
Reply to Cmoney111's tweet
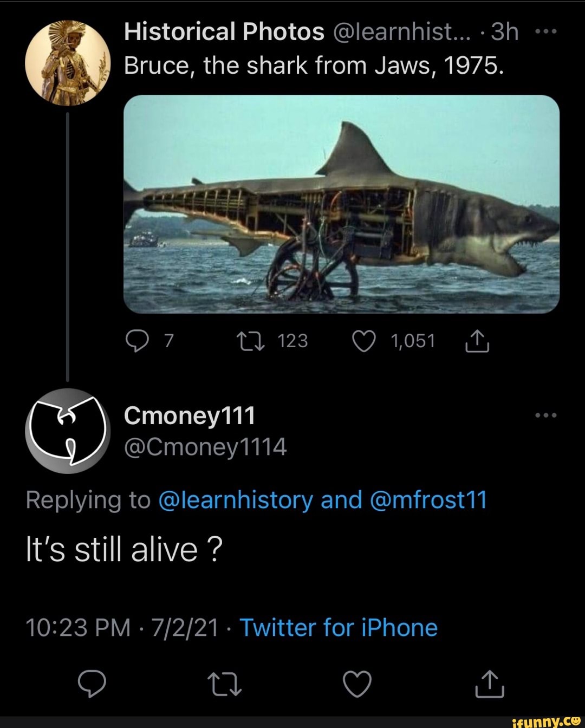(x=92, y=684)
